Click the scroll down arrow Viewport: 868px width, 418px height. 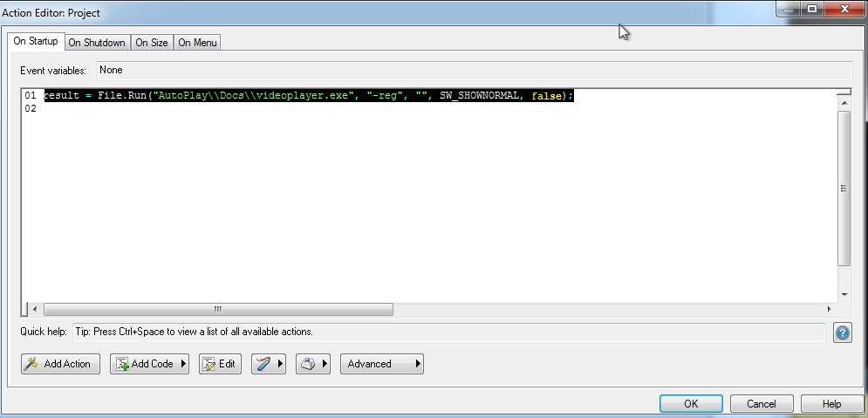[x=844, y=295]
